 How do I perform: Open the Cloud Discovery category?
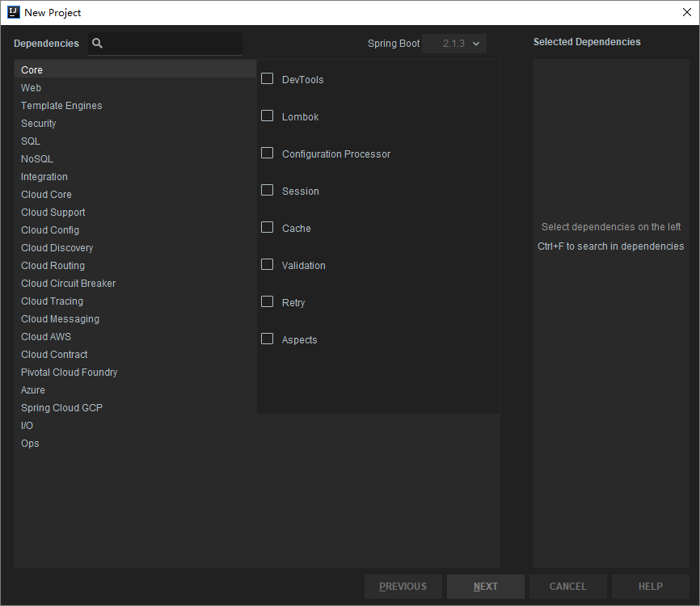pyautogui.click(x=135, y=248)
